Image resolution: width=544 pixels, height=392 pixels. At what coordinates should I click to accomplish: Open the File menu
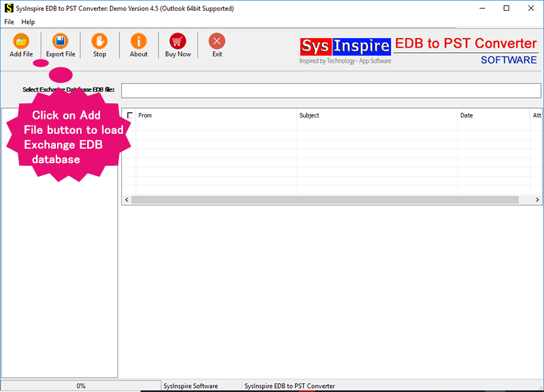pos(9,22)
